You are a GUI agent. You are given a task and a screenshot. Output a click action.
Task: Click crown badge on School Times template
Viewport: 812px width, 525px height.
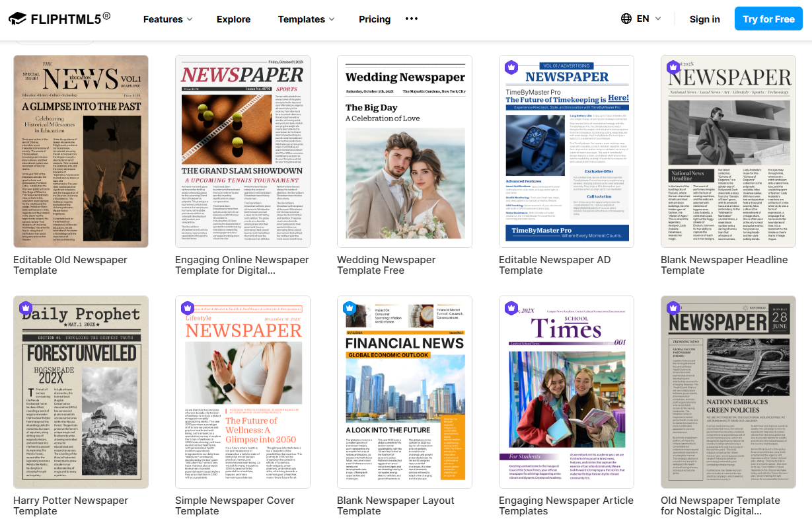coord(511,308)
